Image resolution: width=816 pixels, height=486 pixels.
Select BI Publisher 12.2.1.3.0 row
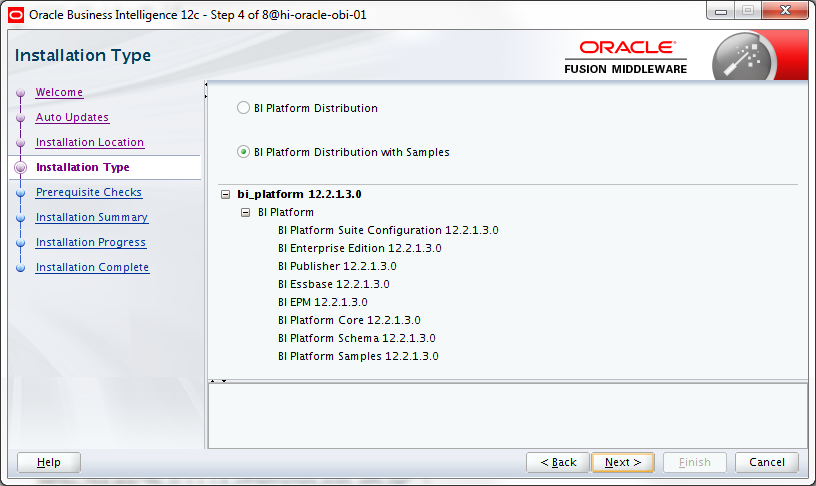coord(337,266)
